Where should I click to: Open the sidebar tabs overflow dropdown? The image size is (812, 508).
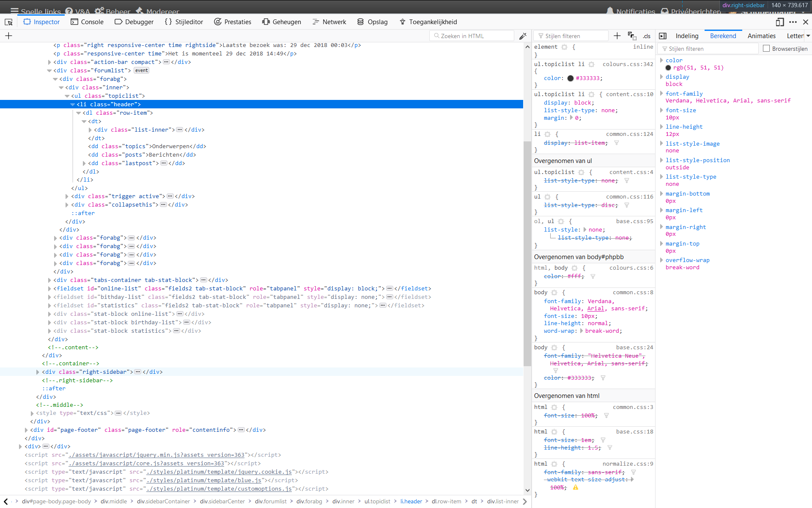808,36
